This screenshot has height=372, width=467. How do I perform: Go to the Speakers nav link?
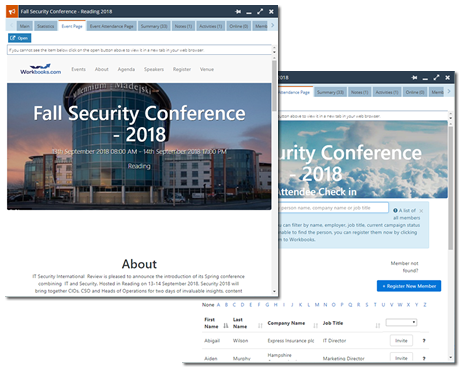pyautogui.click(x=154, y=69)
